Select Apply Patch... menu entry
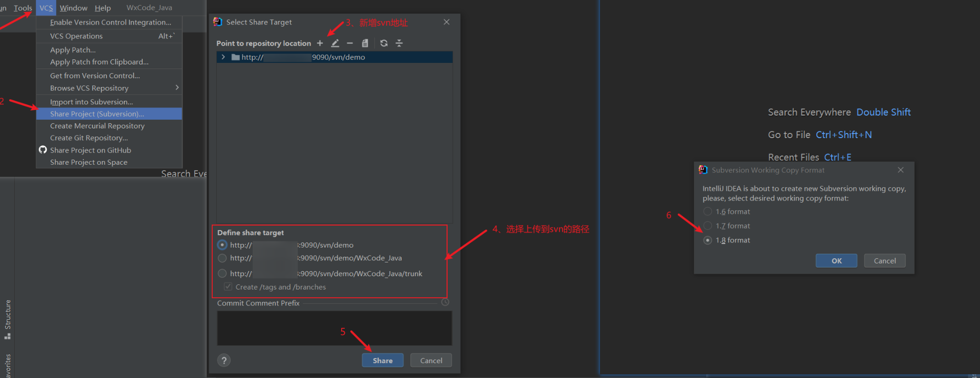The image size is (980, 378). pos(109,50)
